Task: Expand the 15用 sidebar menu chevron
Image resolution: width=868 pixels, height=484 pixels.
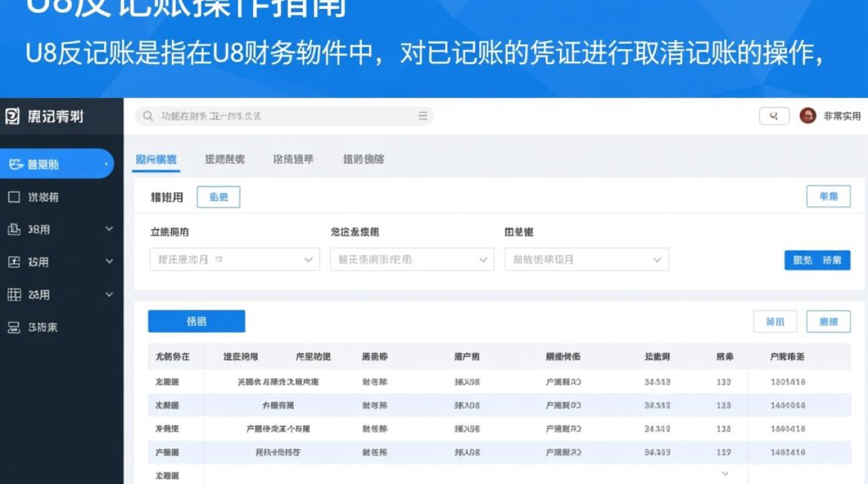Action: pos(108,261)
